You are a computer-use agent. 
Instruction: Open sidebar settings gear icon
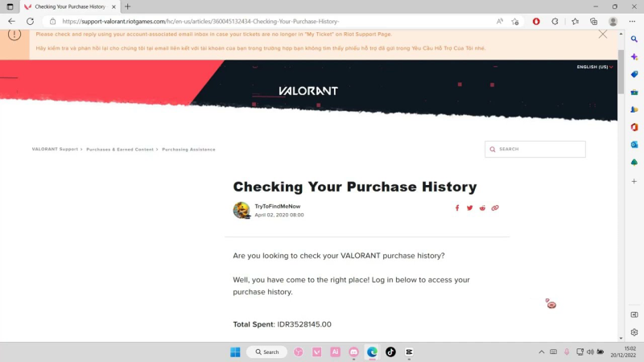click(634, 332)
